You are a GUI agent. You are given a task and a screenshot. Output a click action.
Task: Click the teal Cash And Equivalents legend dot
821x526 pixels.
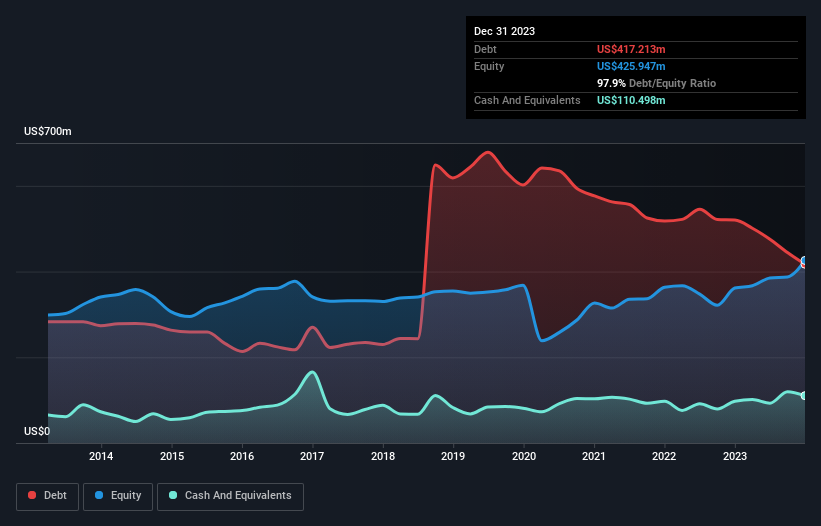[x=173, y=495]
